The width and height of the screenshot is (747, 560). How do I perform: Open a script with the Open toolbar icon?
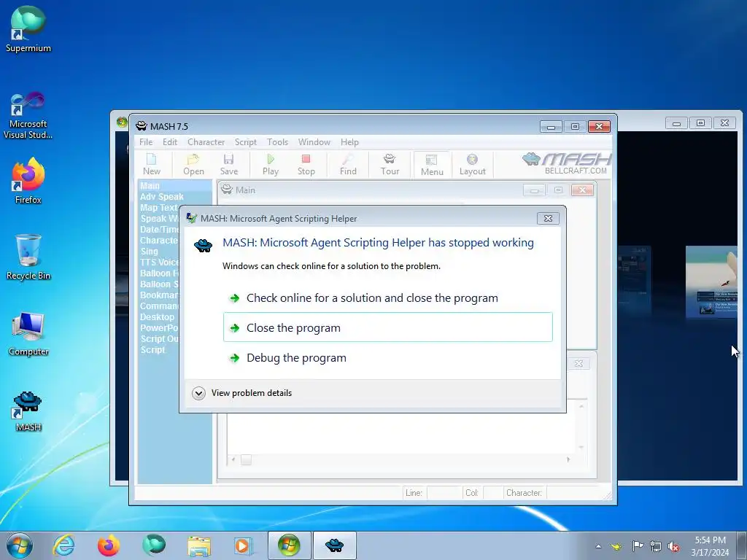point(193,164)
